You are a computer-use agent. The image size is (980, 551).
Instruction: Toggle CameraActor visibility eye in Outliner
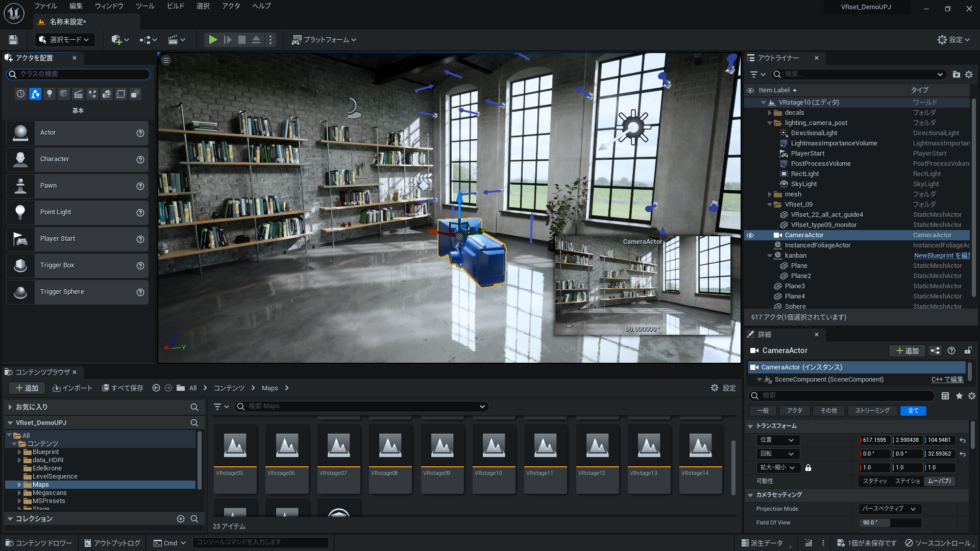(750, 235)
